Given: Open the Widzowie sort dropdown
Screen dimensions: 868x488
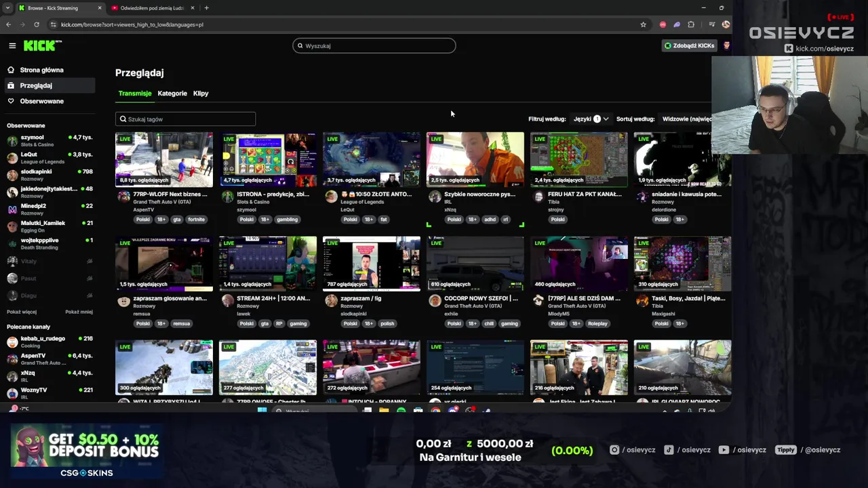Looking at the screenshot, I should click(x=686, y=119).
